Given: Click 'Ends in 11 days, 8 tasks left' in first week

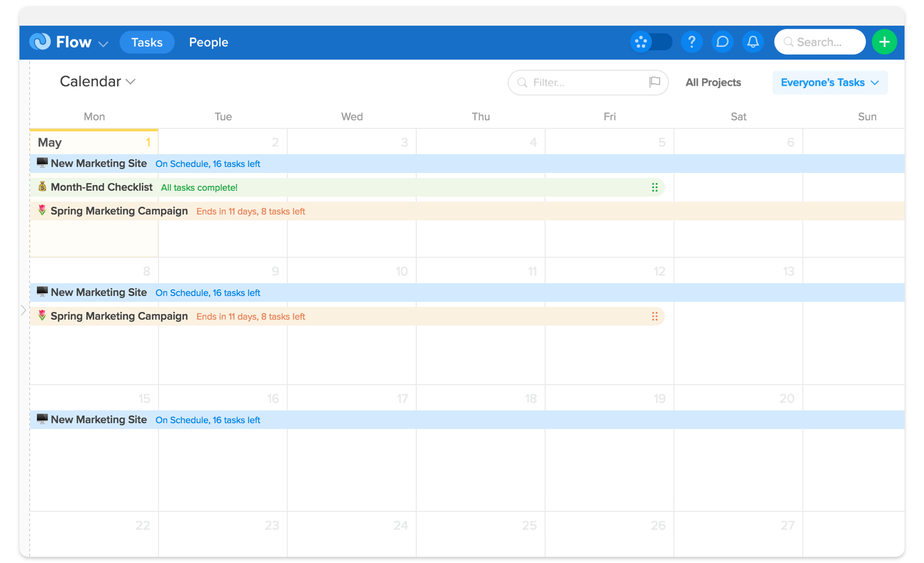Looking at the screenshot, I should click(250, 212).
